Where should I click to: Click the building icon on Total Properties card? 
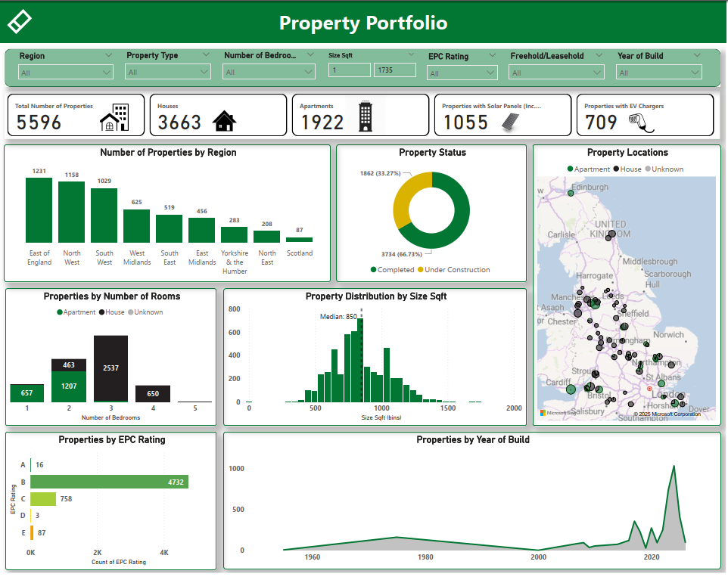coord(114,117)
